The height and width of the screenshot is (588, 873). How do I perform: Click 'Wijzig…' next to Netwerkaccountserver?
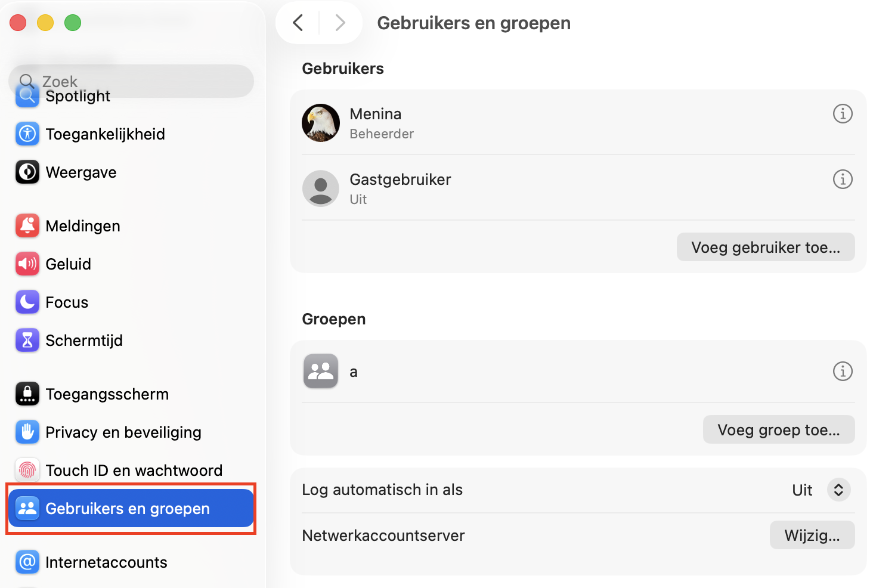(x=812, y=535)
